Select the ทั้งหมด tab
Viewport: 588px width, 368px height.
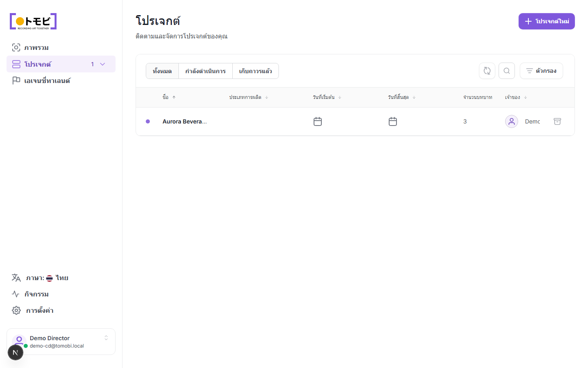click(x=162, y=71)
